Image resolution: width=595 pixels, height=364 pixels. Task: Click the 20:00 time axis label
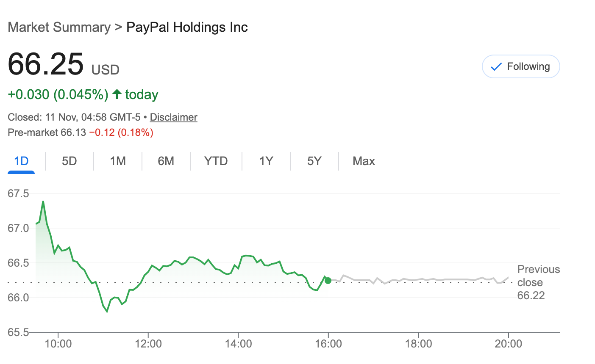point(509,344)
